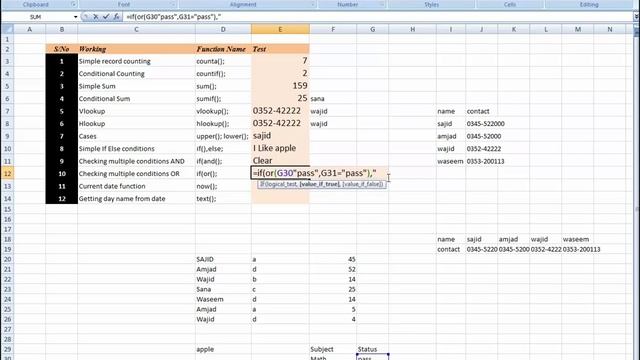Click the Name Box field showing SUM
640x360 pixels.
click(x=36, y=17)
